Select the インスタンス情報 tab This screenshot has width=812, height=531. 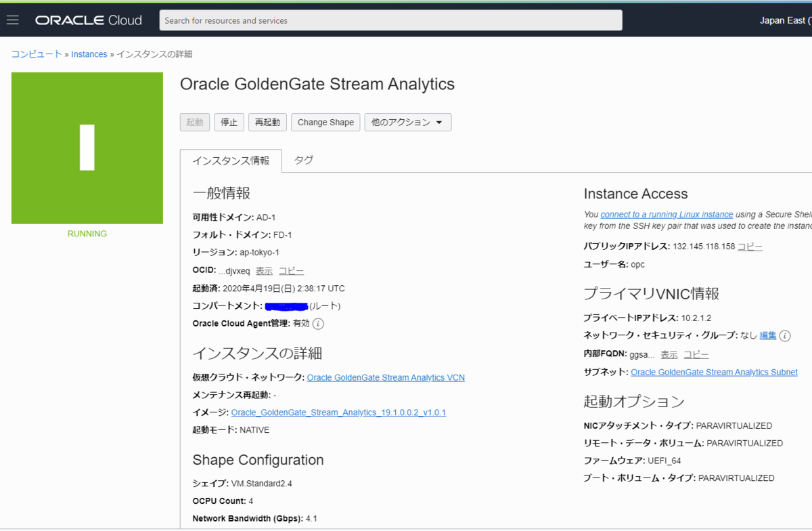[x=231, y=161]
